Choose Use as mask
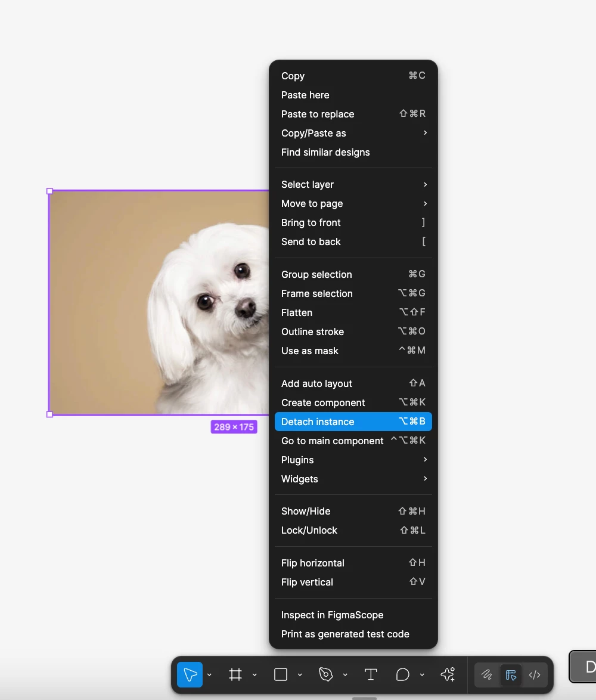596x700 pixels. pyautogui.click(x=353, y=351)
